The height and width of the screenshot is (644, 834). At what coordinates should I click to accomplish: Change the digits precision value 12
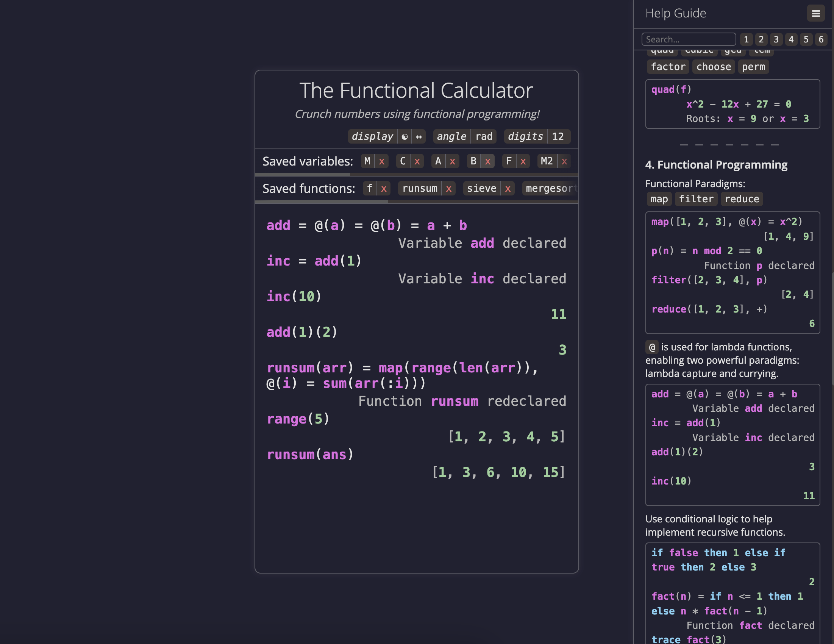(x=558, y=136)
